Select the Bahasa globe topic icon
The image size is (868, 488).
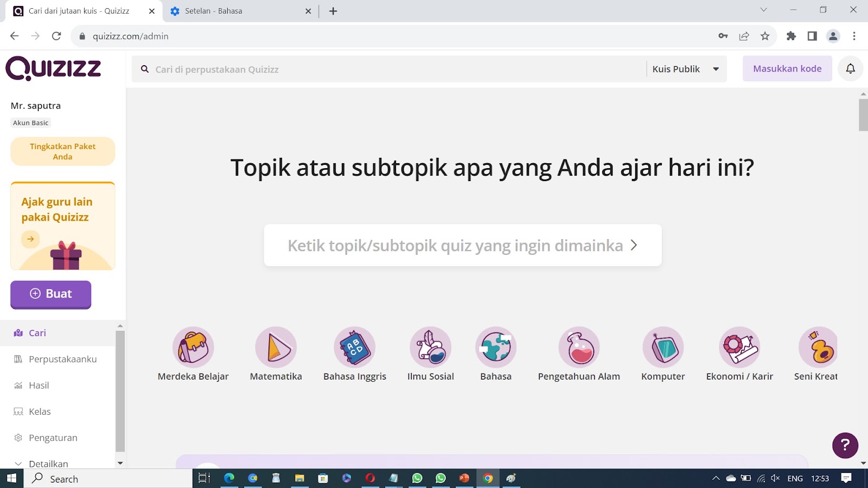tap(496, 347)
